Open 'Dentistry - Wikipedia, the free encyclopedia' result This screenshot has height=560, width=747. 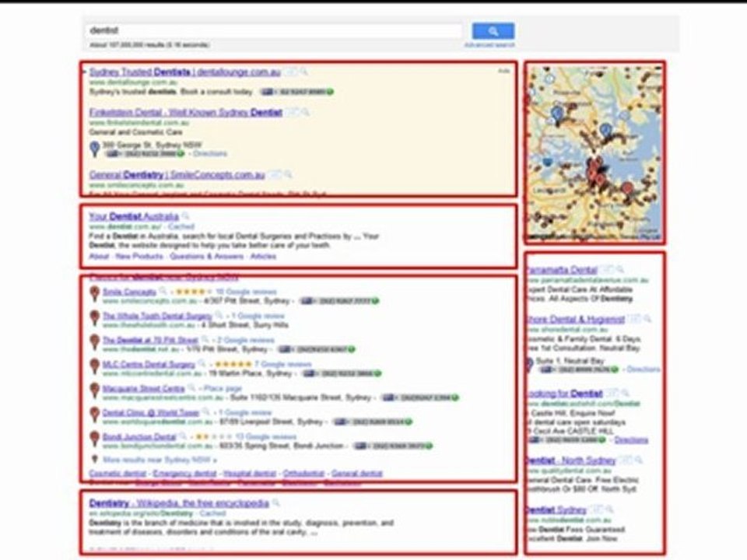[179, 504]
